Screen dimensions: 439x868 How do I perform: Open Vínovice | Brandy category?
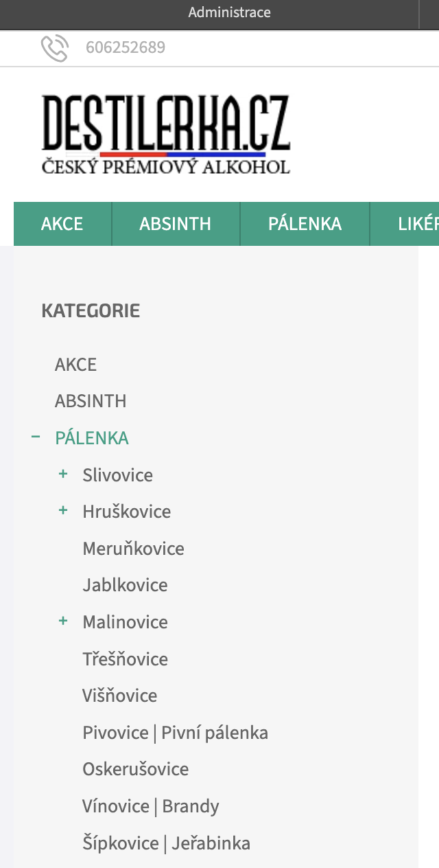point(151,806)
